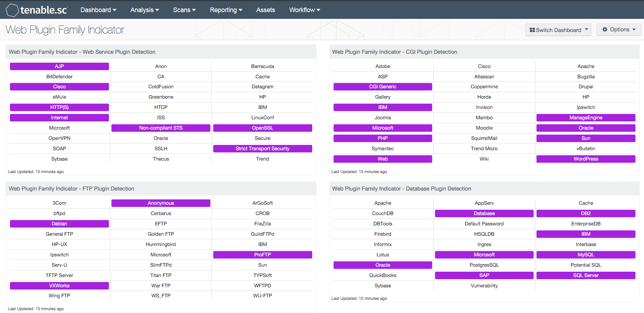Open the SQL Server indicator
The height and width of the screenshot is (313, 644).
click(x=586, y=275)
